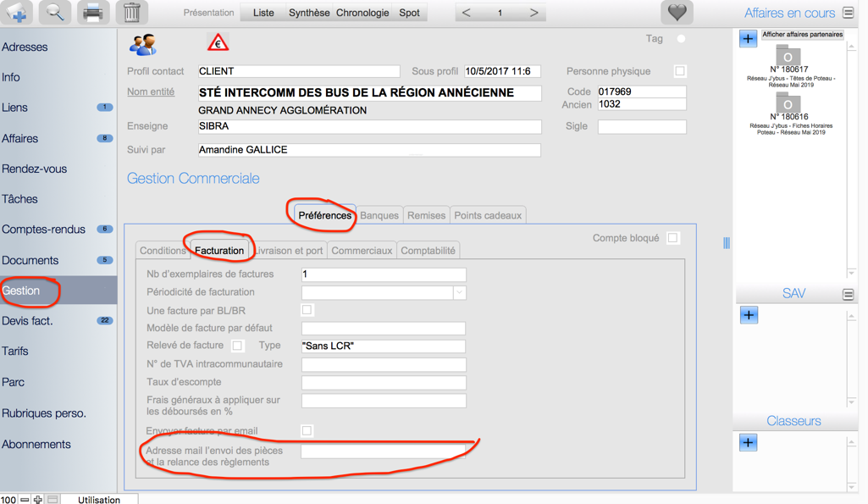Image resolution: width=868 pixels, height=504 pixels.
Task: Click the contacts people icon
Action: pyautogui.click(x=142, y=45)
